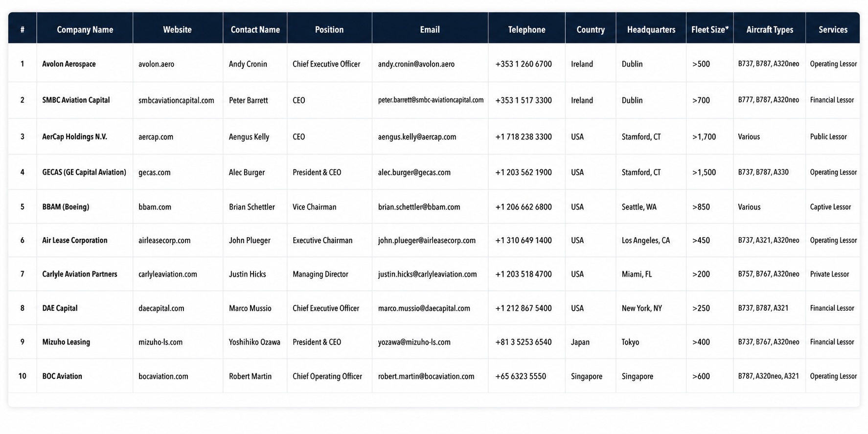
Task: Click Peter Barrett contact name
Action: (x=248, y=100)
